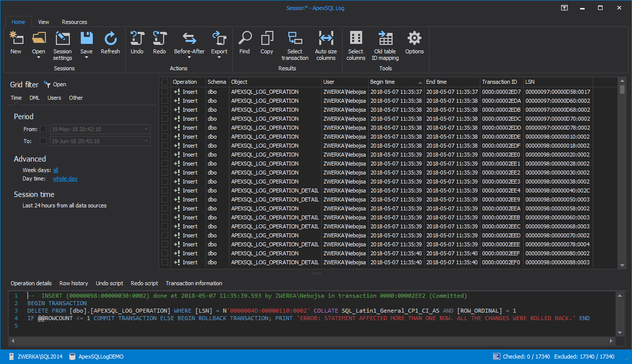Click the Checked count status entry
Screen dimensions: 632x364
pyautogui.click(x=522, y=357)
